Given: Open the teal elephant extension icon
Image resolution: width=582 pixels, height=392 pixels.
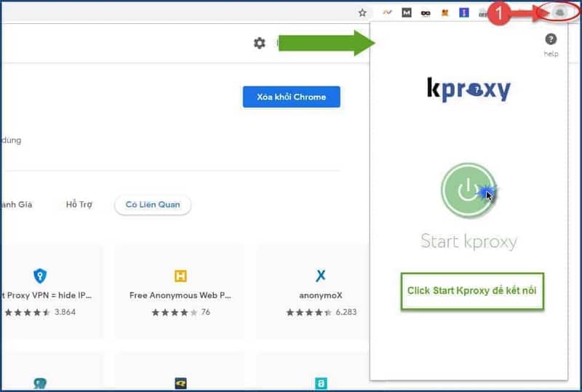Looking at the screenshot, I should point(40,383).
